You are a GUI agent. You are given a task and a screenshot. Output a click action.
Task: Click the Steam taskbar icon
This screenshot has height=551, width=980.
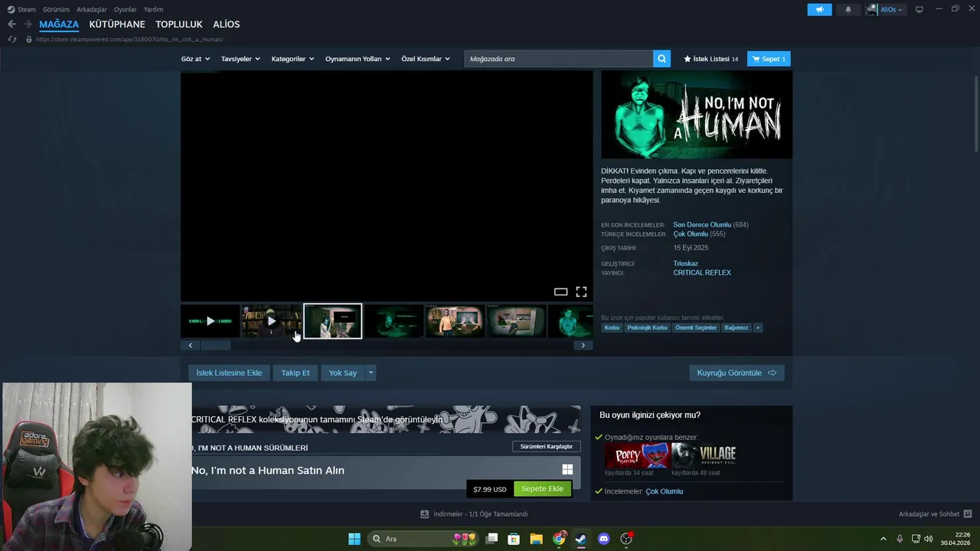tap(581, 539)
